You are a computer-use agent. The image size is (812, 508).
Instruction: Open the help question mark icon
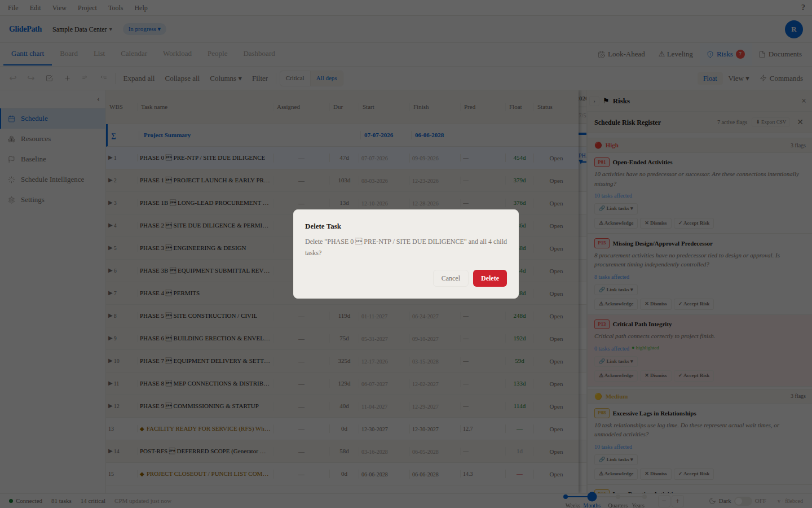803,8
